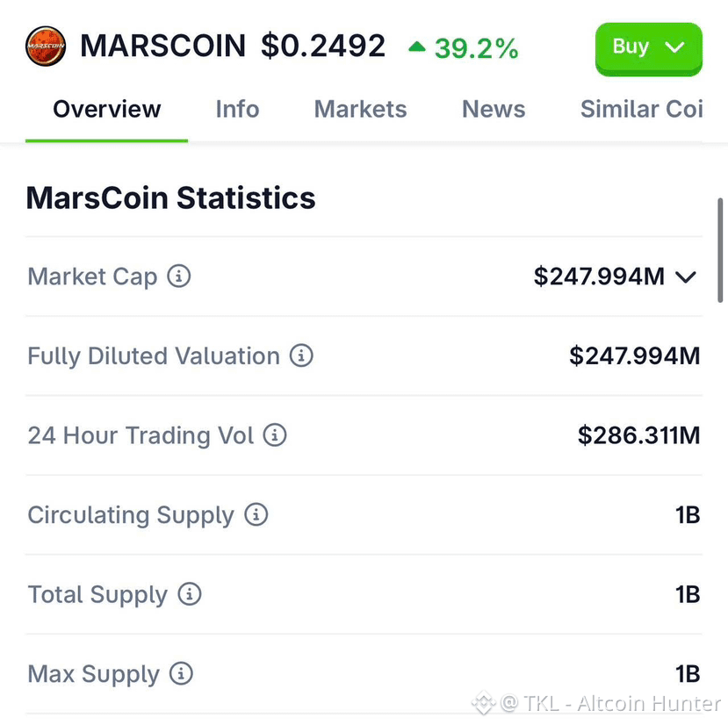Go to the Similar Coins tab

coord(642,109)
